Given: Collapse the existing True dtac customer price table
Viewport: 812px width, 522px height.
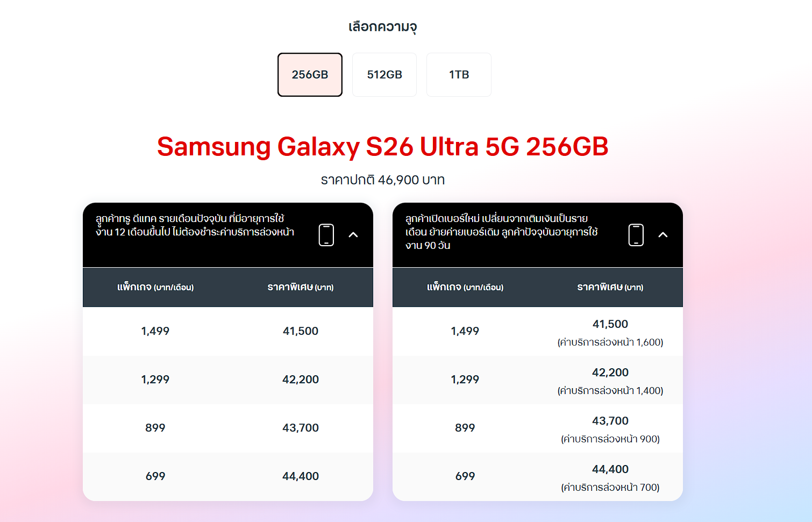Looking at the screenshot, I should [x=353, y=235].
